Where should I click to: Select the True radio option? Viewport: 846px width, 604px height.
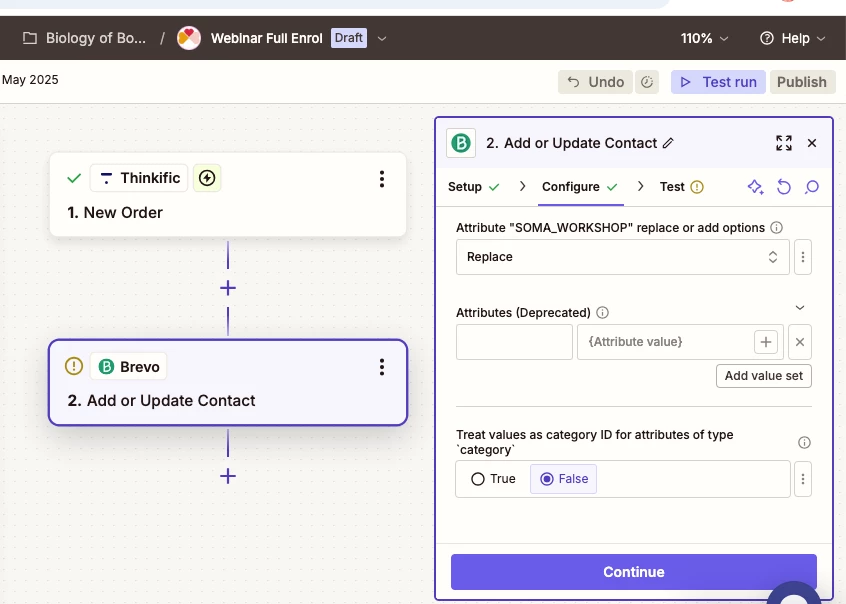pos(494,479)
